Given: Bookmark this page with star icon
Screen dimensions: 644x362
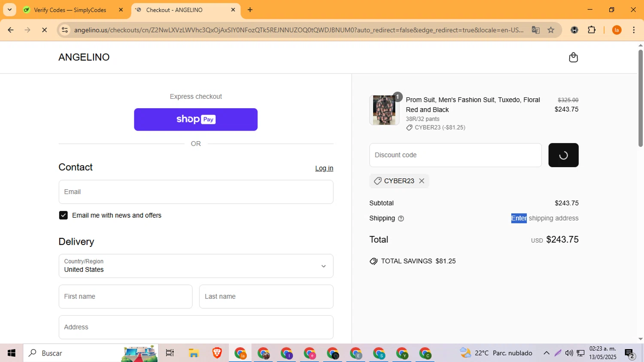Looking at the screenshot, I should pyautogui.click(x=551, y=30).
